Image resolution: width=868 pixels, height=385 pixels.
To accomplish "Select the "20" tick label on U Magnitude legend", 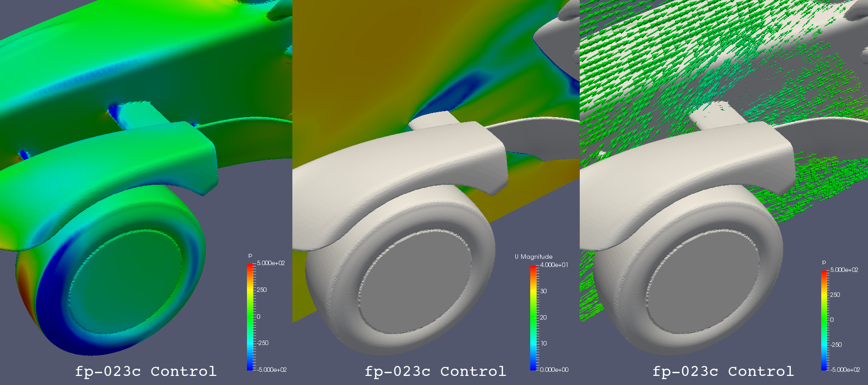I will 543,317.
